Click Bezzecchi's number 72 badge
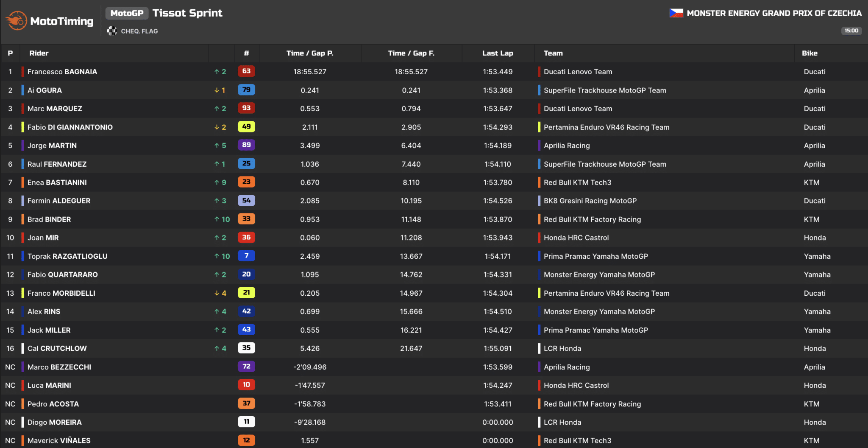This screenshot has width=868, height=448. [246, 367]
